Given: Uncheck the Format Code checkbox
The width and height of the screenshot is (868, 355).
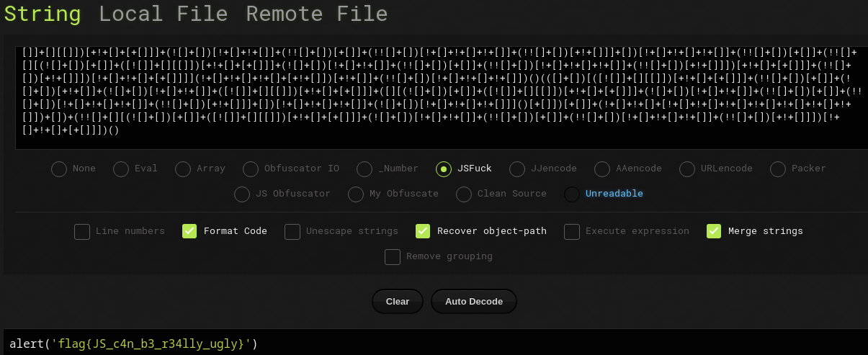Looking at the screenshot, I should [x=189, y=231].
